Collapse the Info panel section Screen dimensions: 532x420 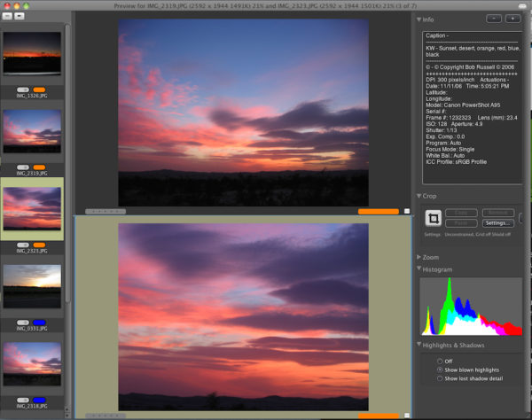tap(419, 19)
